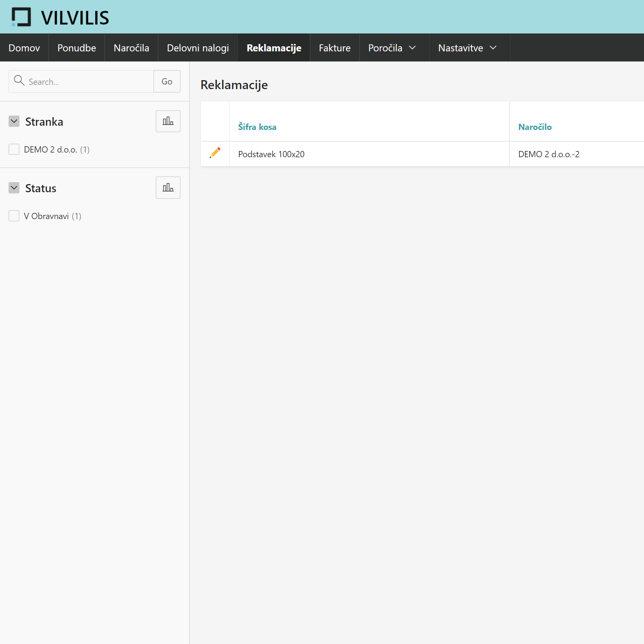Viewport: 644px width, 644px height.
Task: Tick the V Obravnavi checkbox
Action: [14, 216]
